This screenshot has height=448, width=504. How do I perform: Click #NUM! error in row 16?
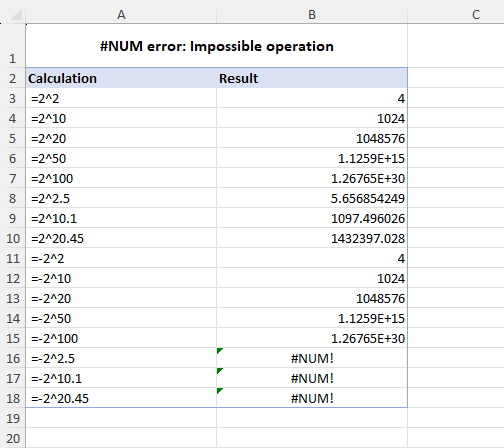tap(312, 358)
